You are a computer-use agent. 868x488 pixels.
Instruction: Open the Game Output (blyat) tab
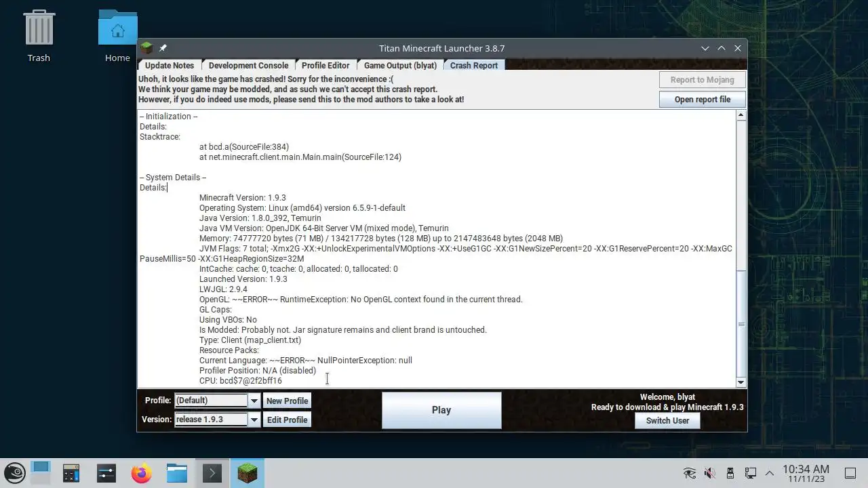coord(400,65)
